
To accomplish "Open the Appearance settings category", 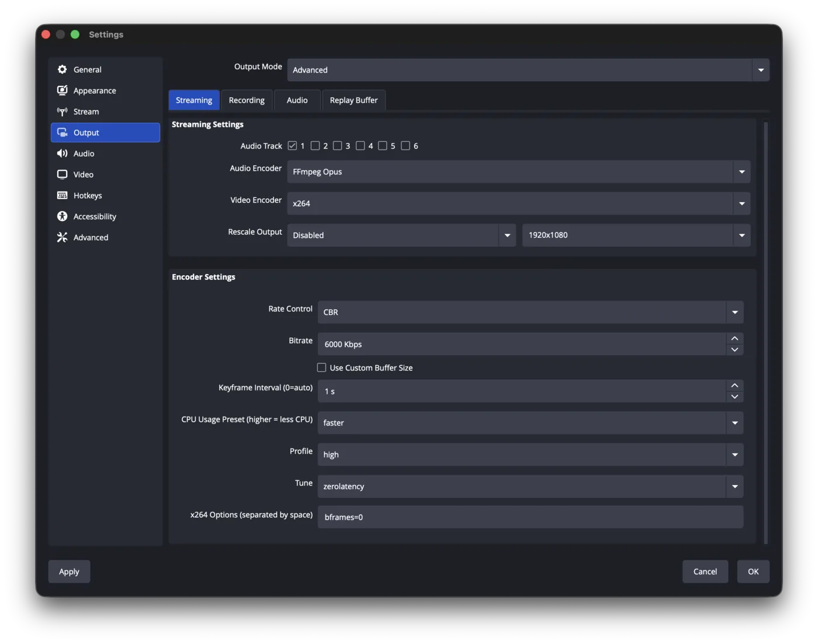I will 105,91.
